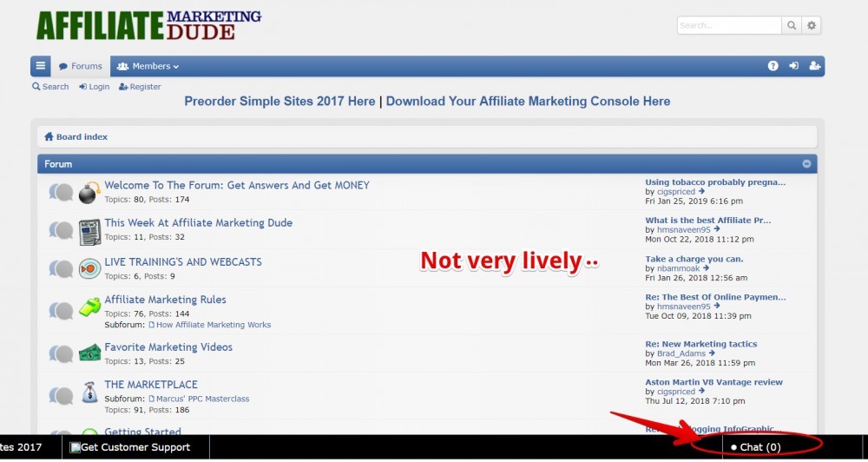Viewport: 868px width, 462px height.
Task: View latest post arrow next to Brad_Adams
Action: coord(712,353)
